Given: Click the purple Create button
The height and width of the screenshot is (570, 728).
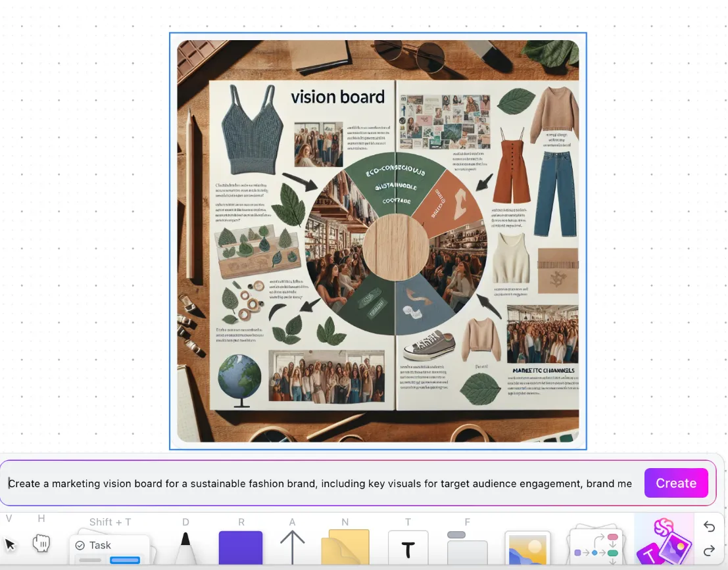Looking at the screenshot, I should [676, 483].
